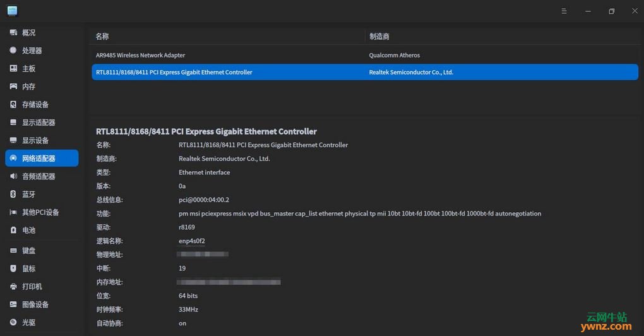Click the auto-negotiation value on
This screenshot has height=336, width=644.
tap(182, 323)
